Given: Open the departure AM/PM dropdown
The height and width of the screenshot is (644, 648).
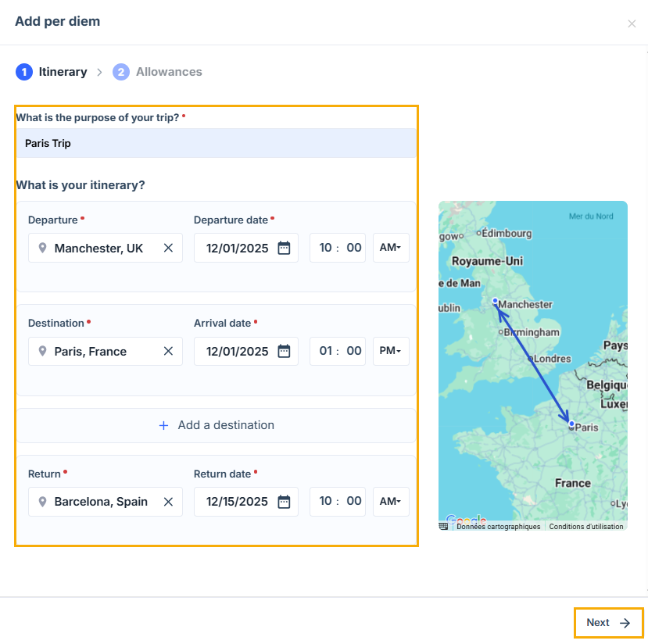Looking at the screenshot, I should click(x=390, y=248).
